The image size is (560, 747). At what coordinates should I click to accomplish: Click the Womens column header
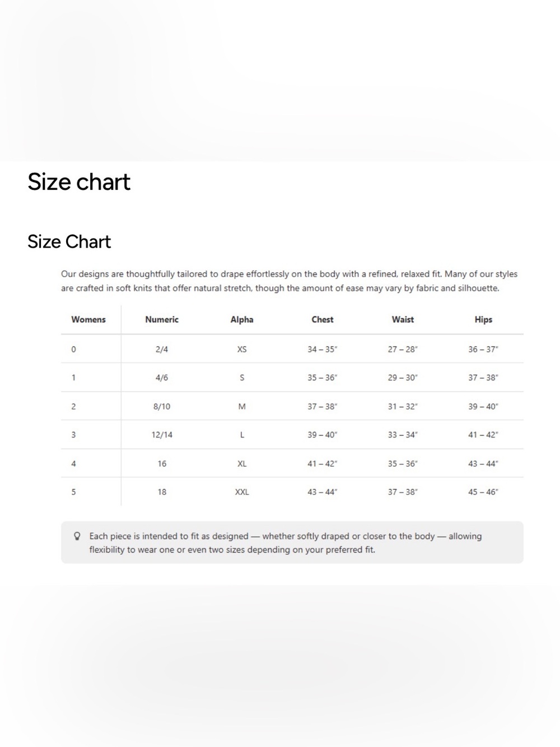(x=88, y=319)
